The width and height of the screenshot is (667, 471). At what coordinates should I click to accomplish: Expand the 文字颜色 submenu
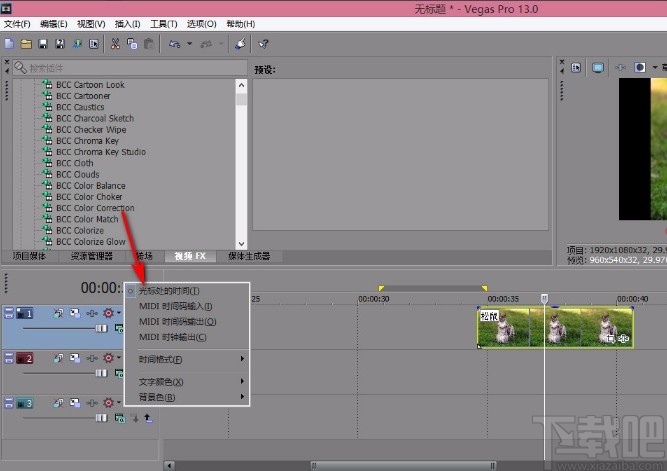click(x=186, y=382)
